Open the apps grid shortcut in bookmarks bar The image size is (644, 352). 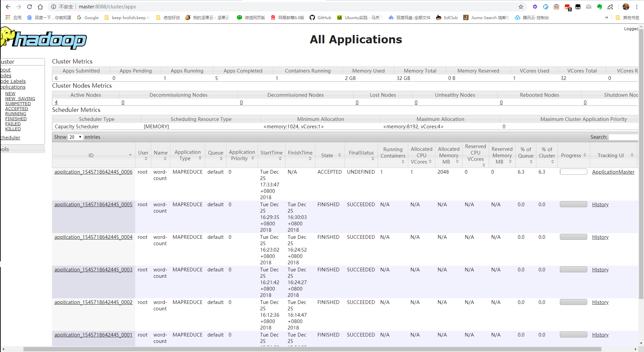click(x=8, y=17)
